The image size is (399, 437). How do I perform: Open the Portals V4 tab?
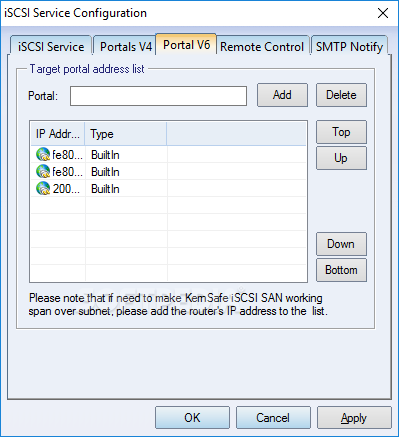[126, 46]
